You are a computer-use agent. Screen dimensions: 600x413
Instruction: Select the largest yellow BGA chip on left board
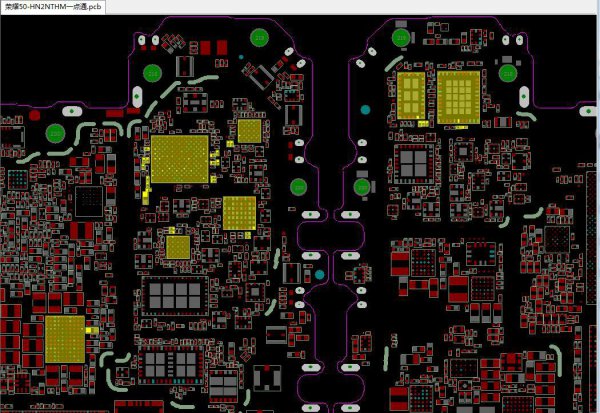(181, 160)
